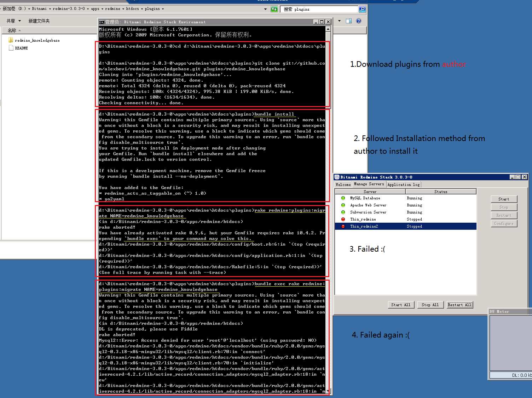Switch to the Manage Servers tab
The width and height of the screenshot is (532, 398).
(369, 184)
